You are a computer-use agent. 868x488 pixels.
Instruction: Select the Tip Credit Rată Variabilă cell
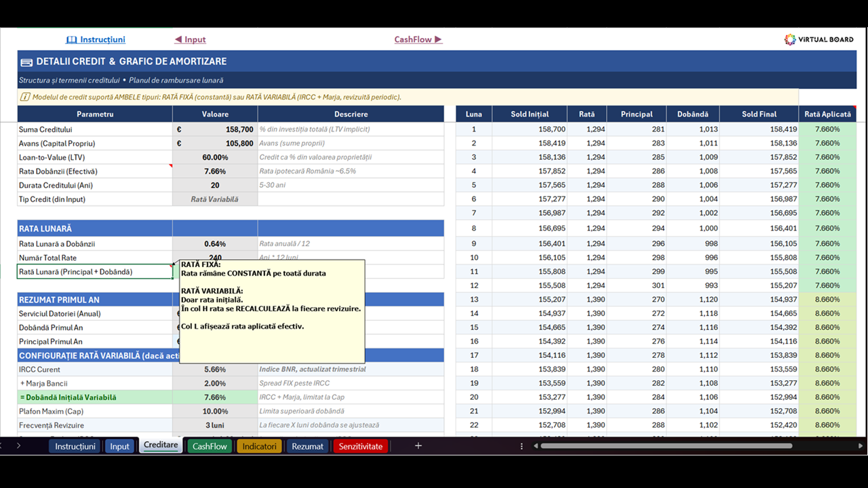(x=215, y=199)
